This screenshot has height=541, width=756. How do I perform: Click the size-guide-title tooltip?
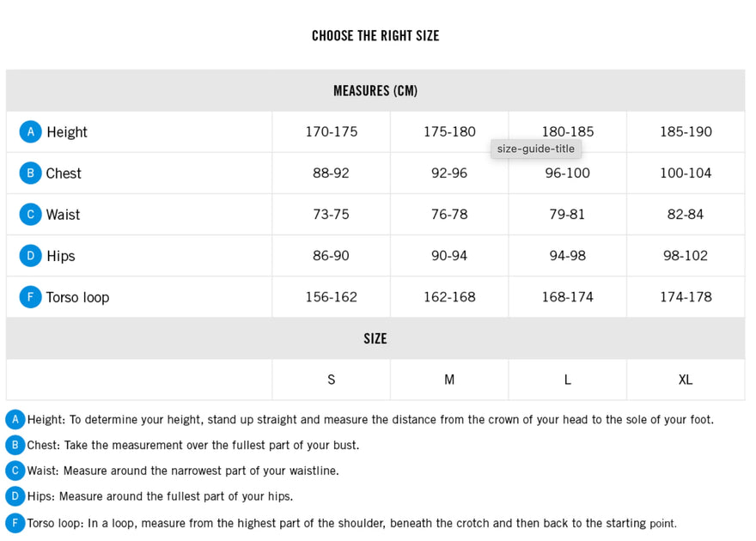pyautogui.click(x=536, y=149)
